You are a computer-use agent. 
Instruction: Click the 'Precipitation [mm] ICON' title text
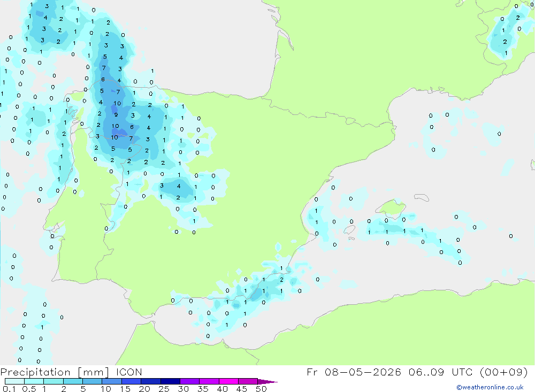coord(71,372)
